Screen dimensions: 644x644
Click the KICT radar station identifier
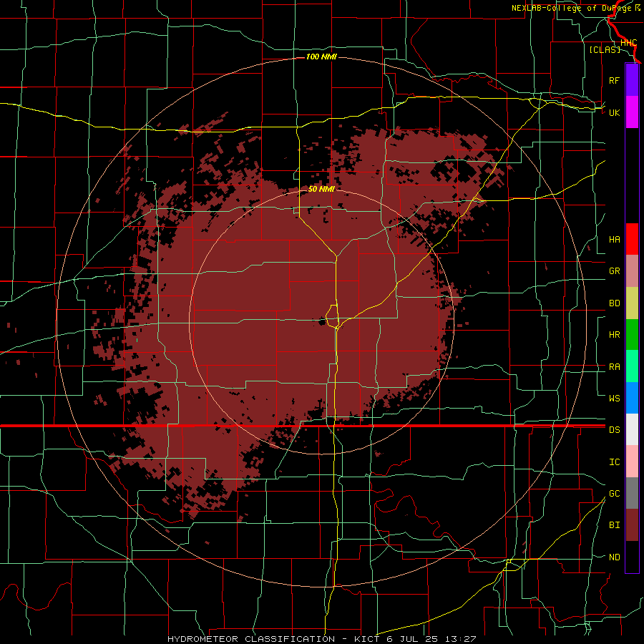point(368,639)
